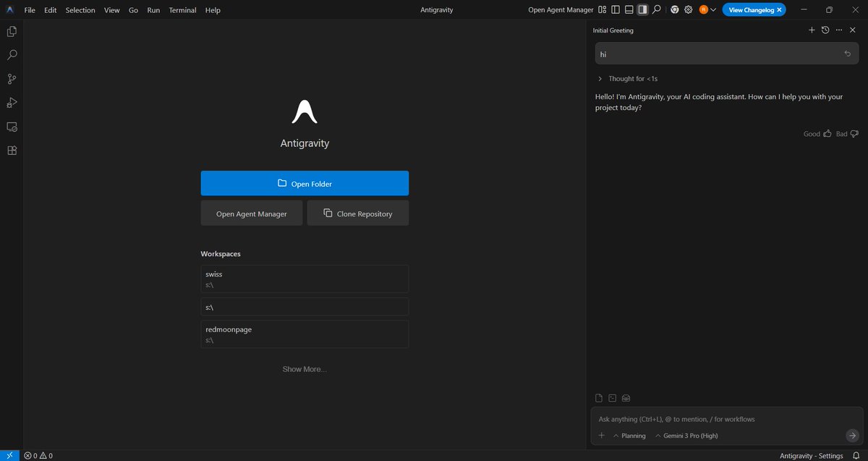Focus the 'Ask anything' chat input
The width and height of the screenshot is (868, 461).
click(727, 419)
